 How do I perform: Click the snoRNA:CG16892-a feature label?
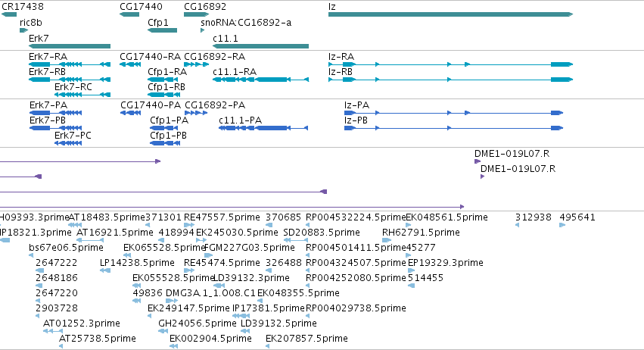point(246,23)
